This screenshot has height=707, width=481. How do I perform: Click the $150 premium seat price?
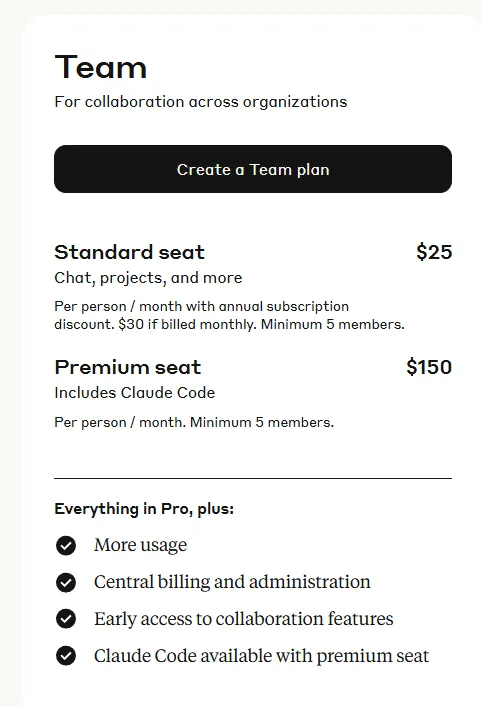click(429, 367)
